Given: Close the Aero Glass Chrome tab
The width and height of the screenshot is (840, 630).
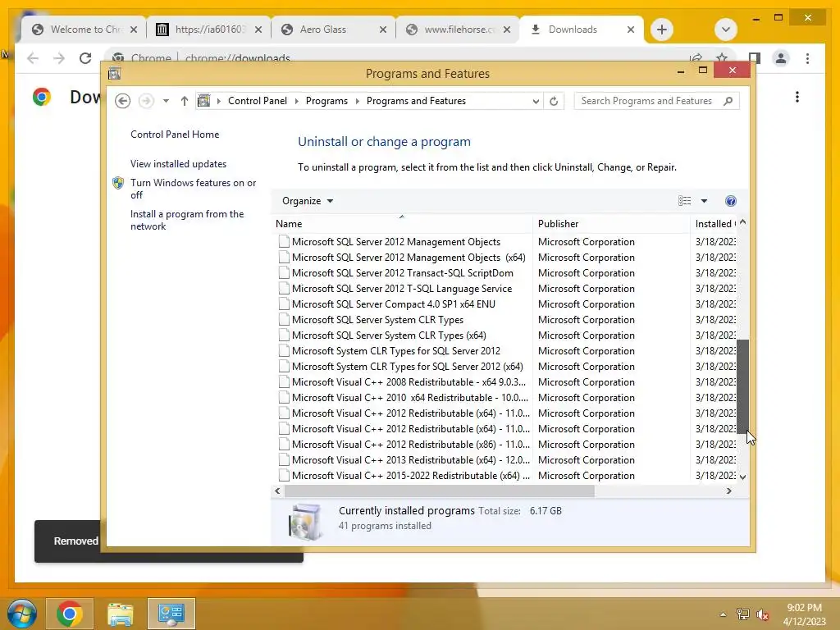Looking at the screenshot, I should click(383, 30).
